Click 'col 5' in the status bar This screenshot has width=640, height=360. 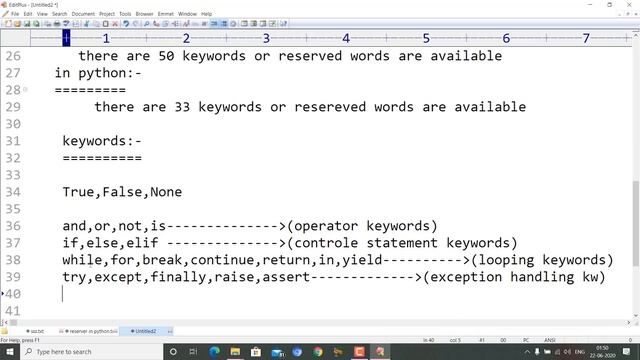click(455, 340)
